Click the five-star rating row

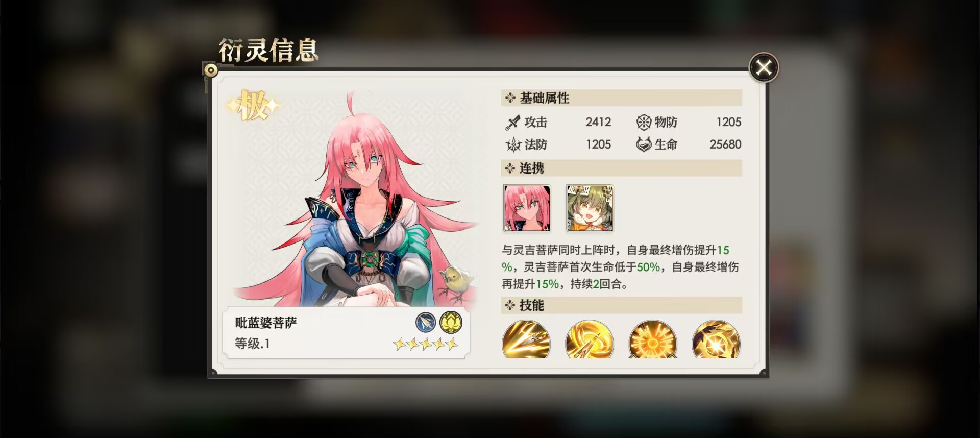coord(425,344)
